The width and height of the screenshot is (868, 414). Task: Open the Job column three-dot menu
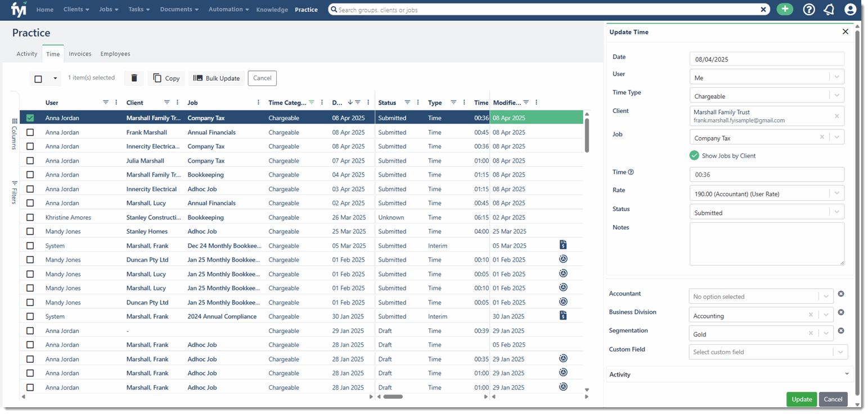click(258, 102)
